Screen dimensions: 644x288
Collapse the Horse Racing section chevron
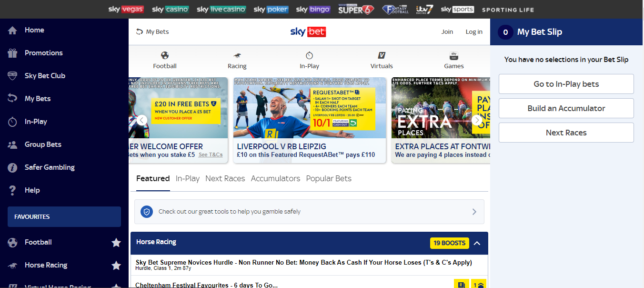pyautogui.click(x=477, y=243)
